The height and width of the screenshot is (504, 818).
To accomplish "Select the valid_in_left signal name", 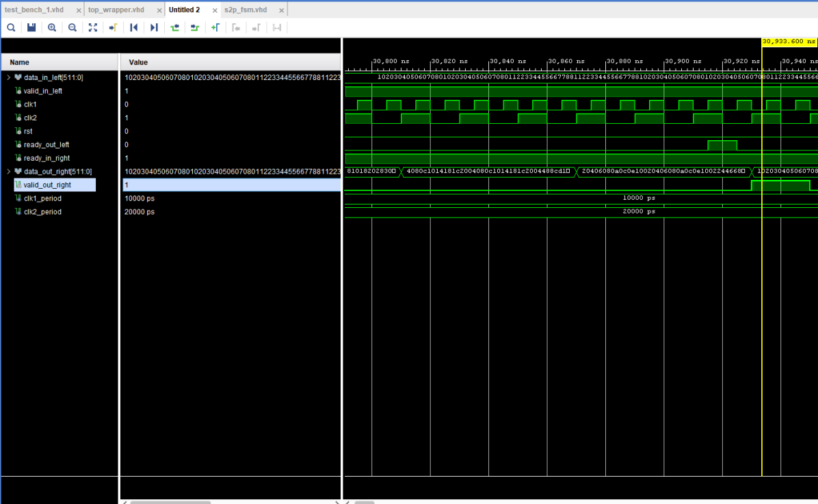I will coord(43,91).
